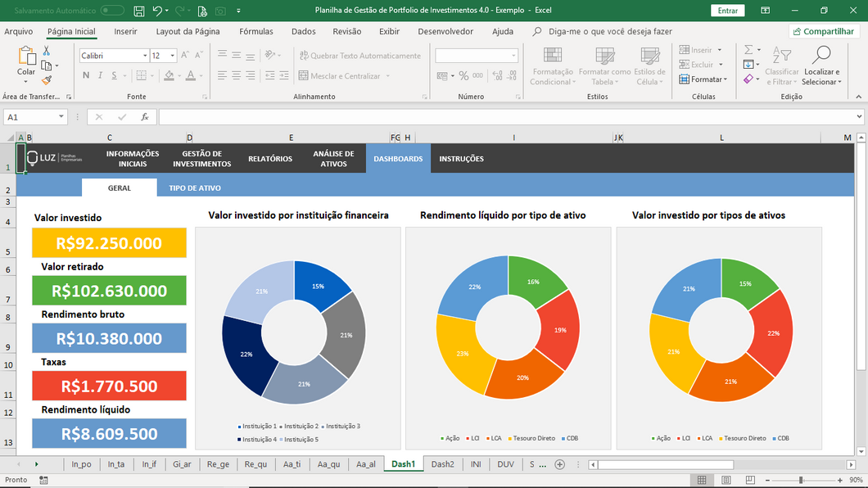
Task: Go to TIPO DE ATIVO dashboard tab
Action: click(x=195, y=188)
